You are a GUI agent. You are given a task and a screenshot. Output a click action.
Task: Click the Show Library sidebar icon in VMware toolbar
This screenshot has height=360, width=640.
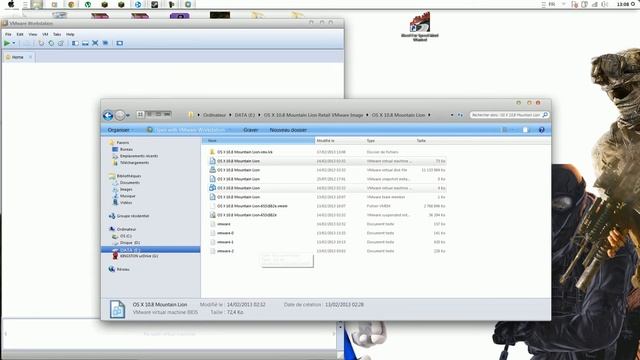pos(75,43)
